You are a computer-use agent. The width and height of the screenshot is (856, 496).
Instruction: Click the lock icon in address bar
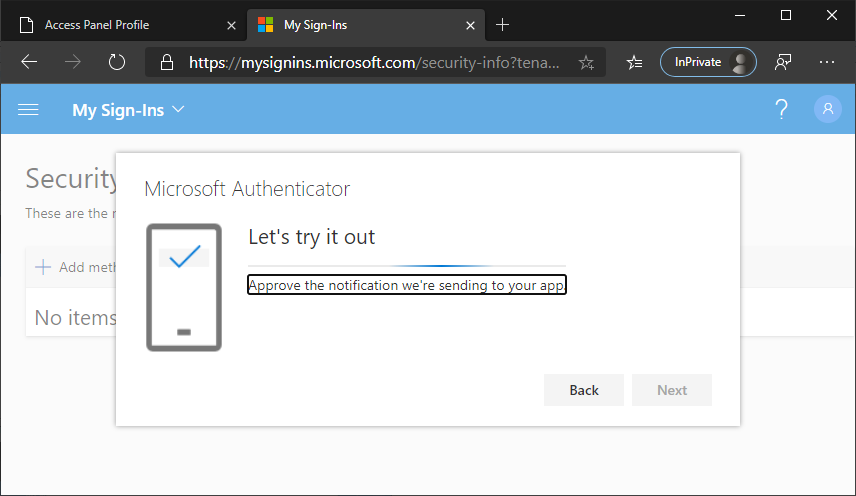[x=167, y=63]
